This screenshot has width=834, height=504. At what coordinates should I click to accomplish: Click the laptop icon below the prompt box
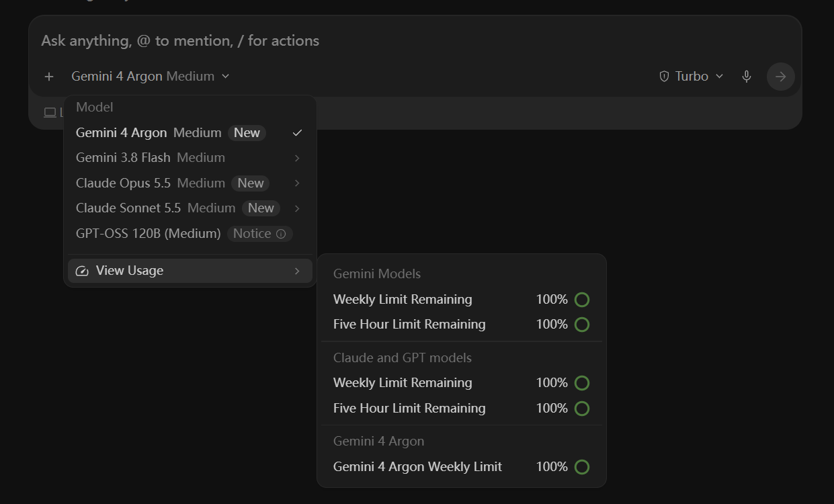(50, 113)
